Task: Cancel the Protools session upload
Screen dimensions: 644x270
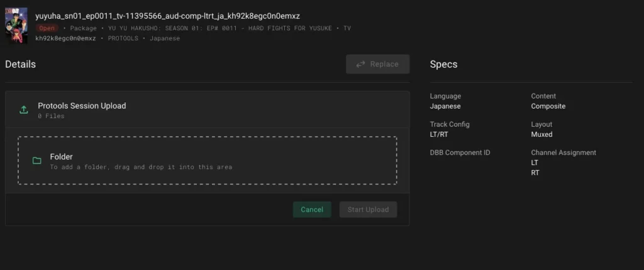Action: click(x=312, y=210)
